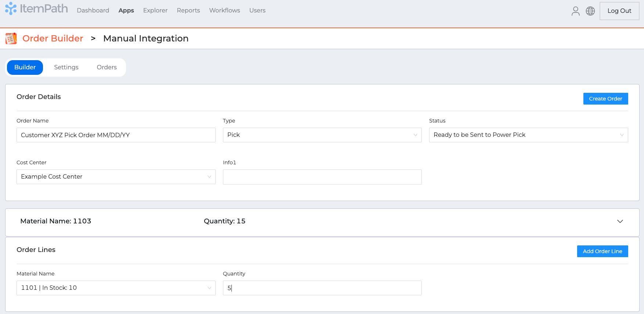This screenshot has width=644, height=314.
Task: Click into the Info1 text field
Action: [x=322, y=177]
